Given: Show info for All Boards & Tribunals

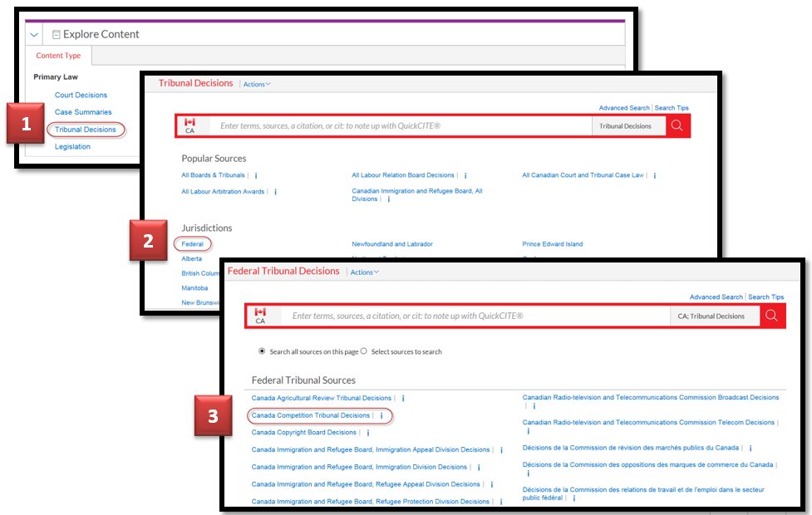Looking at the screenshot, I should 256,176.
